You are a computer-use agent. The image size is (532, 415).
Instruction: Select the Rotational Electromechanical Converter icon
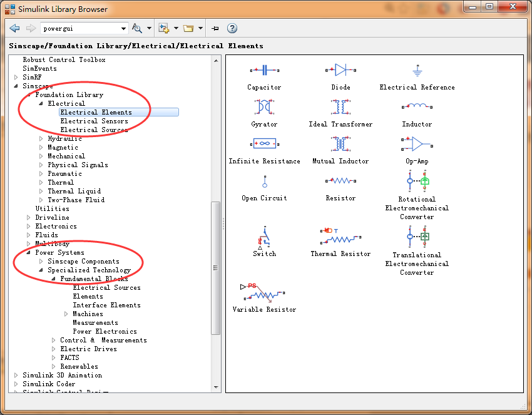pos(417,181)
